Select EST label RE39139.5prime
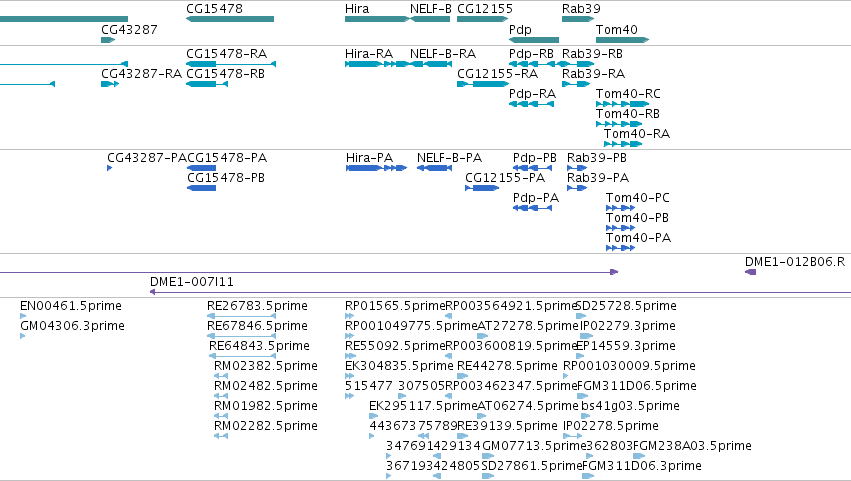 (507, 426)
